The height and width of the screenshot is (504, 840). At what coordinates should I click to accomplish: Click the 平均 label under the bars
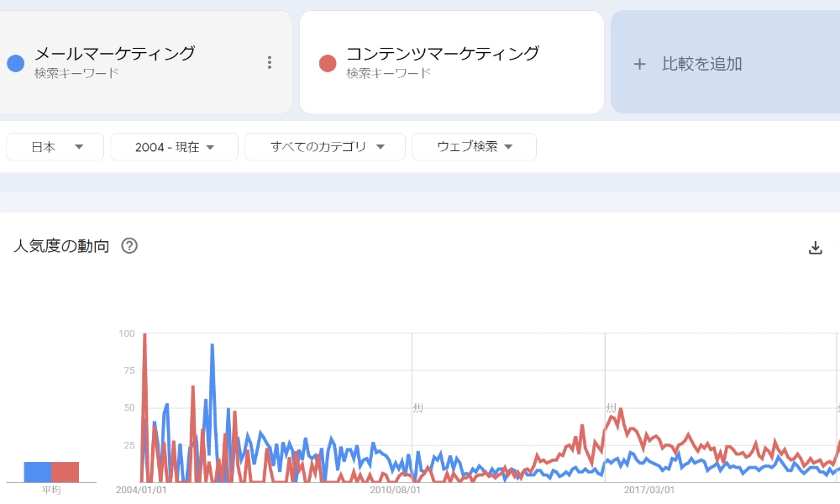coord(51,490)
